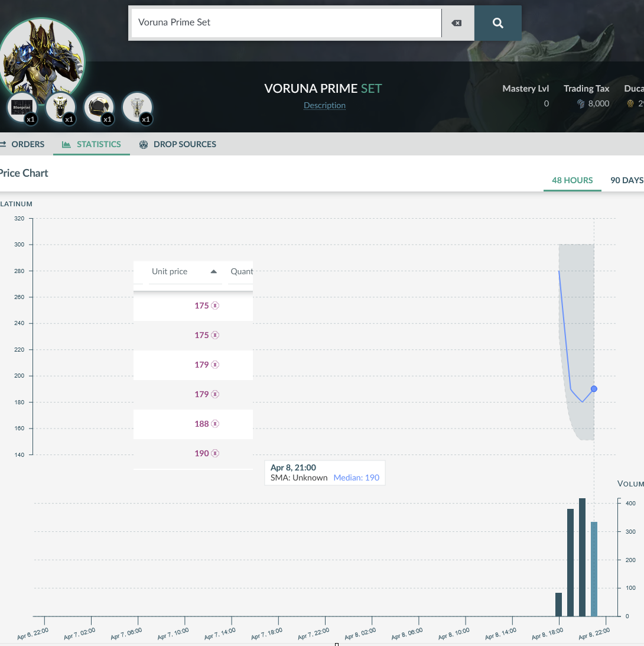Select the Voruna Prime helmet-shaped component icon
This screenshot has width=644, height=646.
[x=99, y=107]
